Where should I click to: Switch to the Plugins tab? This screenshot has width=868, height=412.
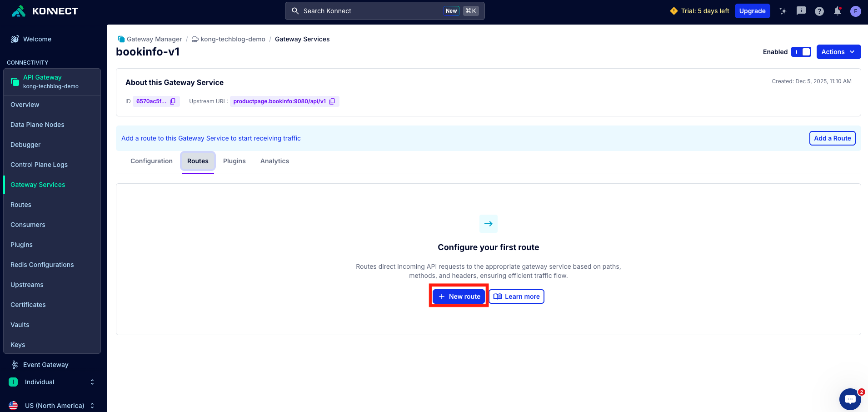click(x=234, y=161)
